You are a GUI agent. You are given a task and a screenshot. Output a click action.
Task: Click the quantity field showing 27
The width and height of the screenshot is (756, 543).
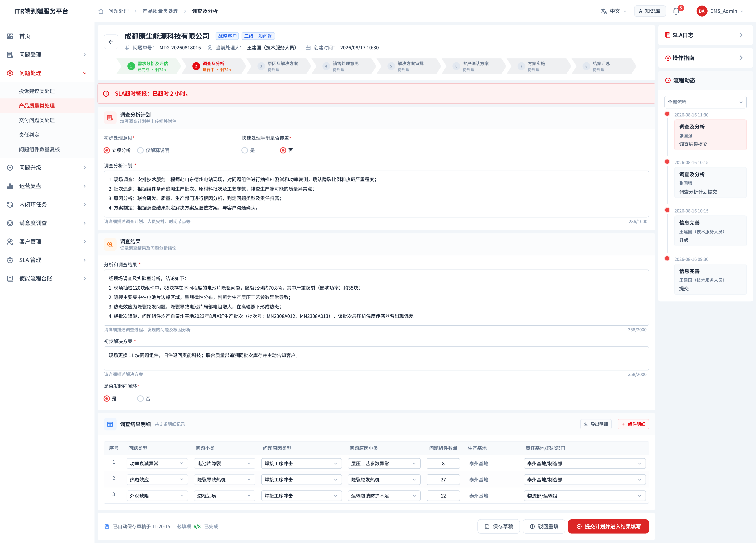(443, 479)
